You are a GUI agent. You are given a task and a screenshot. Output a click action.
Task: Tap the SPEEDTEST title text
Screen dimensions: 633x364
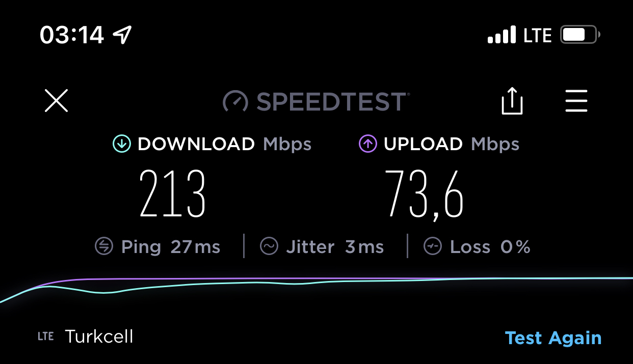[x=332, y=101]
